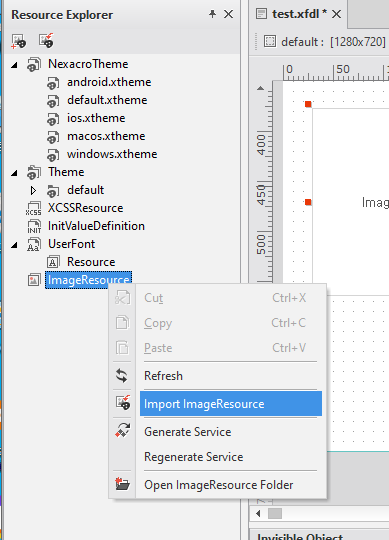Select macos.xtheme in the tree

pos(106,136)
